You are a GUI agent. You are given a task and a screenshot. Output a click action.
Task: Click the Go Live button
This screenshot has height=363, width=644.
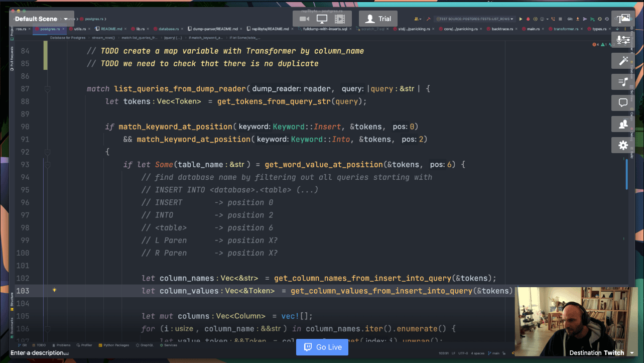tap(322, 347)
